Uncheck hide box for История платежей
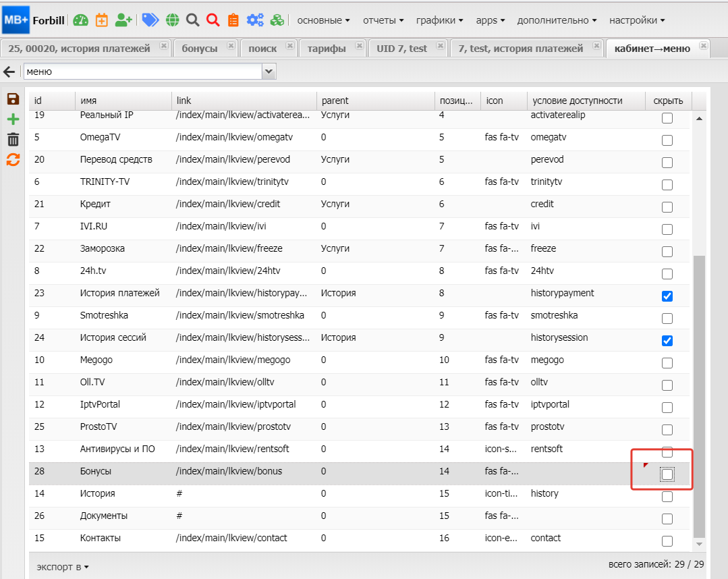This screenshot has width=728, height=579. pos(667,296)
